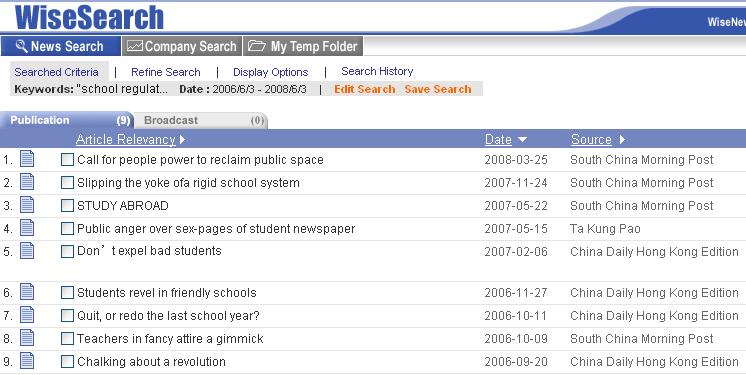The height and width of the screenshot is (375, 746).
Task: Click Source column sort arrow
Action: click(622, 139)
